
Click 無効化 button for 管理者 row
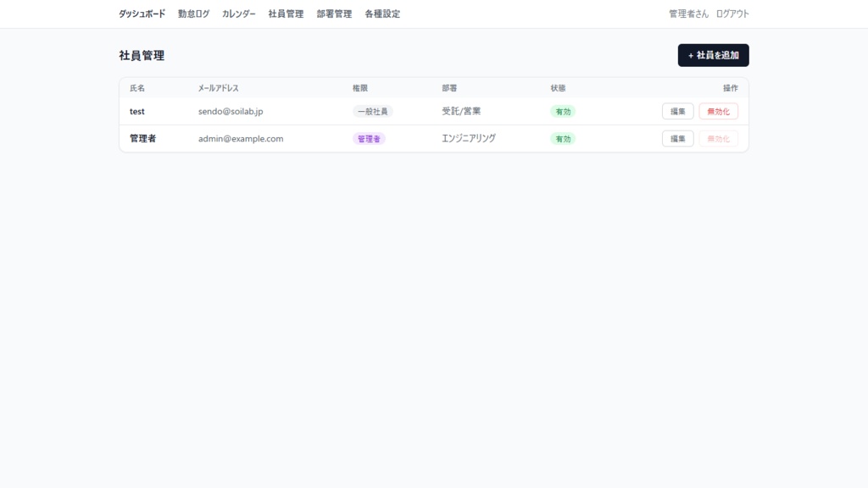coord(718,138)
